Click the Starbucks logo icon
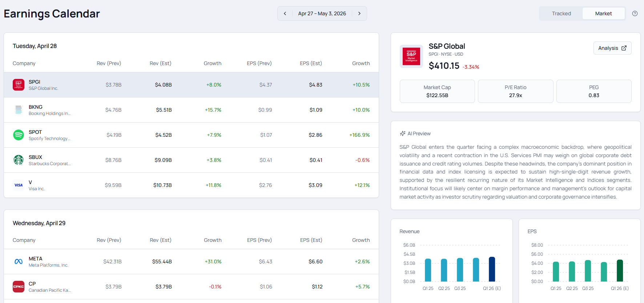644x303 pixels. click(19, 160)
